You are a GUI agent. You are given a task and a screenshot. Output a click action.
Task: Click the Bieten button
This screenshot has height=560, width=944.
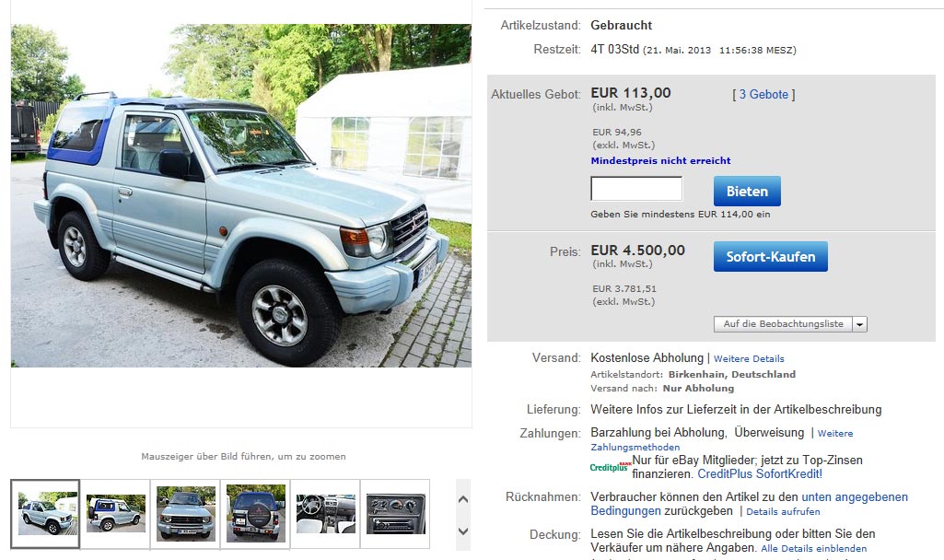point(747,192)
